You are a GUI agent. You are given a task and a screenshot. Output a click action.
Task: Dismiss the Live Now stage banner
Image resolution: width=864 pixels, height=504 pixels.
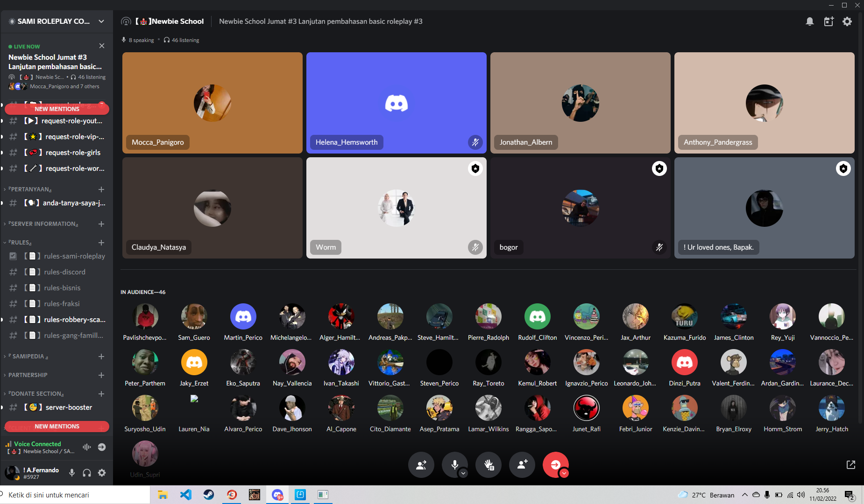click(x=102, y=46)
